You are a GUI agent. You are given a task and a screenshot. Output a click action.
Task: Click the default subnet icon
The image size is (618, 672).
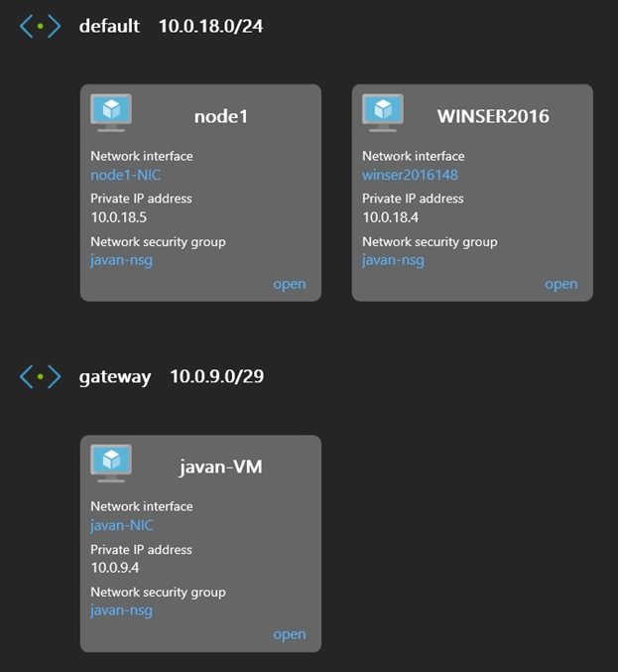[x=40, y=27]
